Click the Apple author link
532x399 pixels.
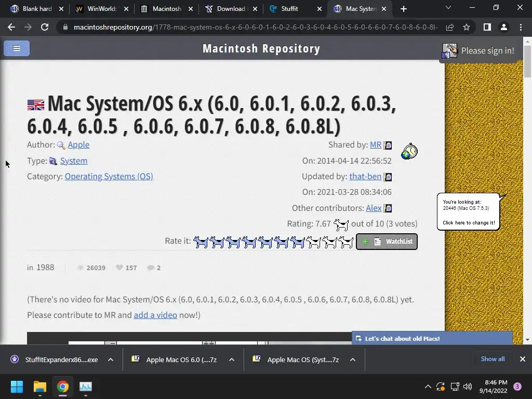click(x=78, y=145)
